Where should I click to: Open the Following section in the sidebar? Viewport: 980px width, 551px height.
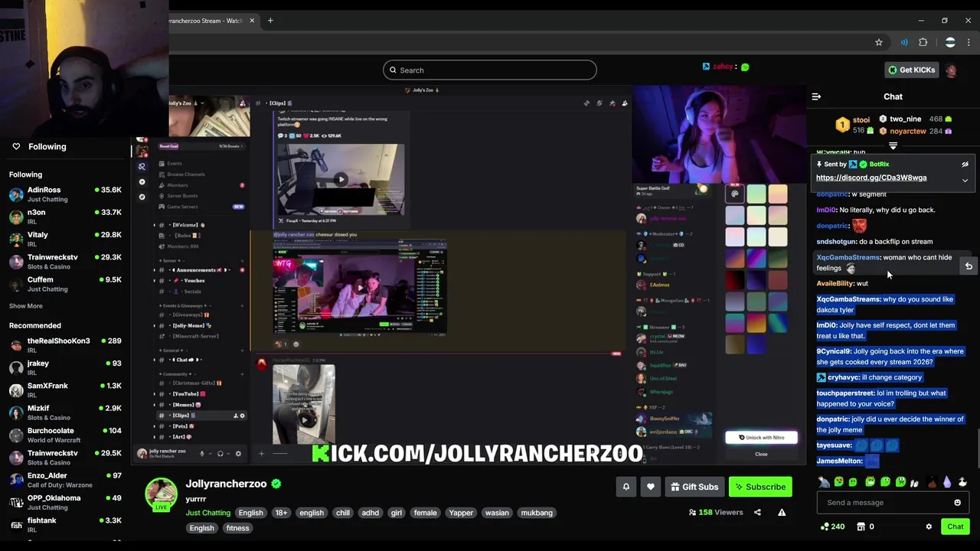(x=47, y=146)
